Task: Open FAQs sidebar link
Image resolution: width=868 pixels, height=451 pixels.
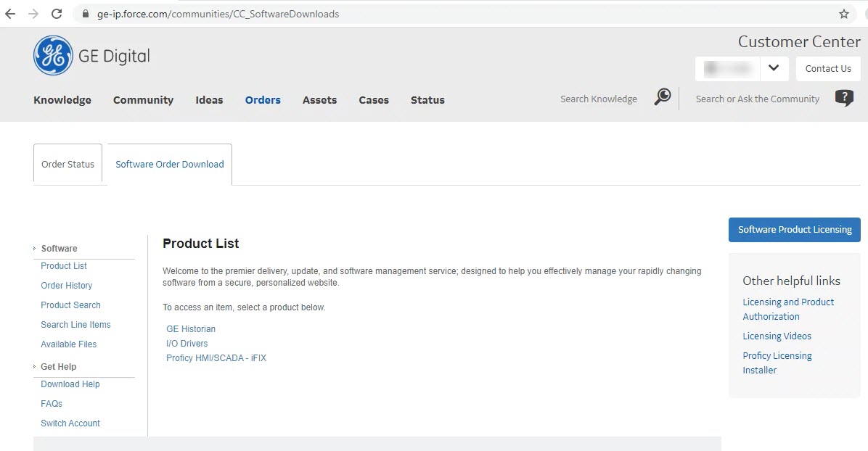Action: [52, 404]
